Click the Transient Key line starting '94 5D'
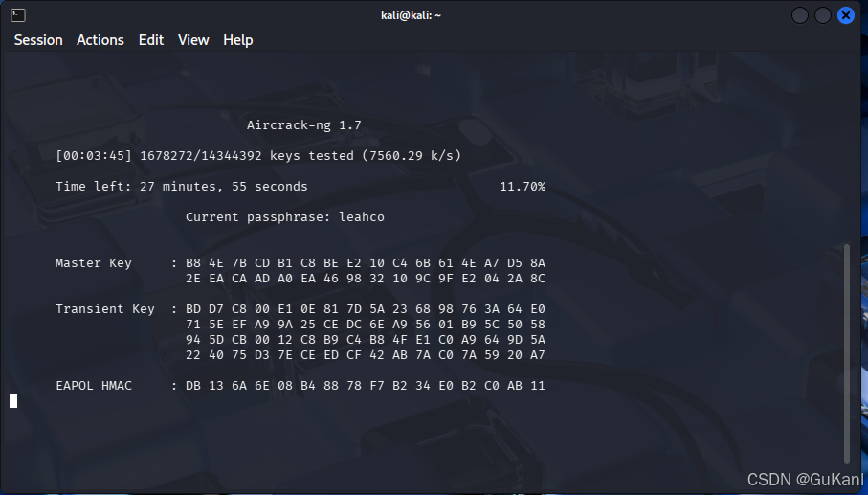The image size is (868, 495). (366, 339)
